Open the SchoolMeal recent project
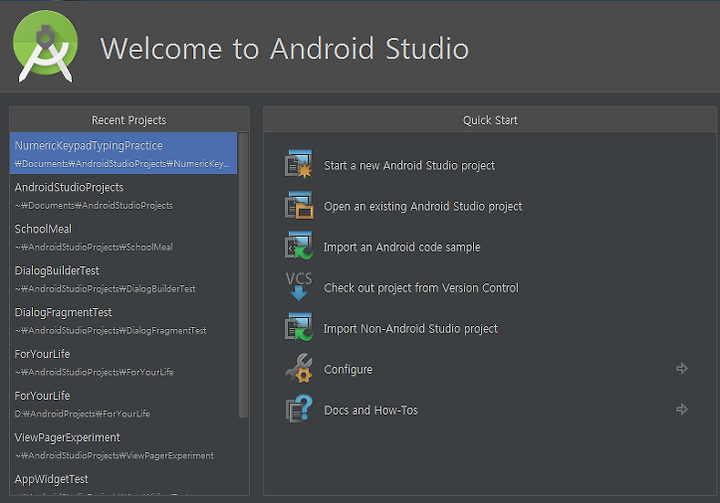The width and height of the screenshot is (720, 503). 124,237
